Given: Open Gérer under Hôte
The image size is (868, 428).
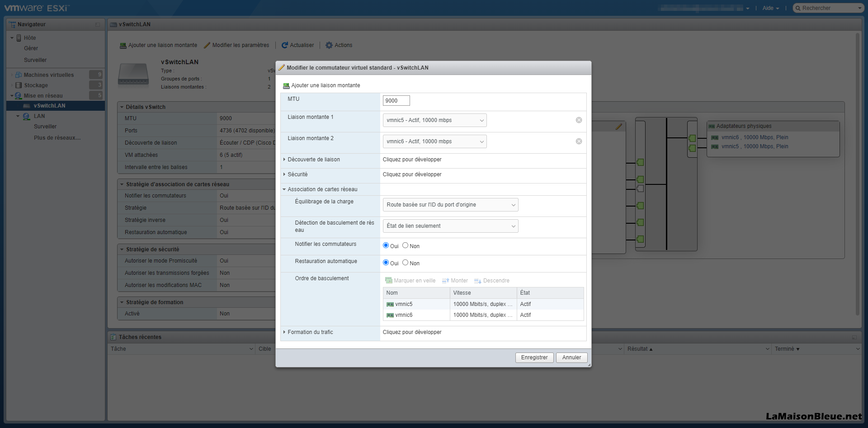Looking at the screenshot, I should pyautogui.click(x=31, y=48).
